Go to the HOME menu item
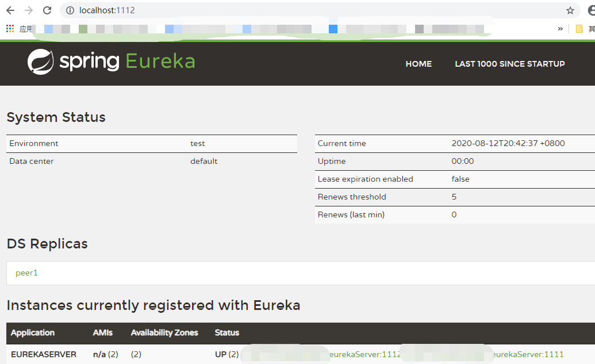 coord(419,64)
